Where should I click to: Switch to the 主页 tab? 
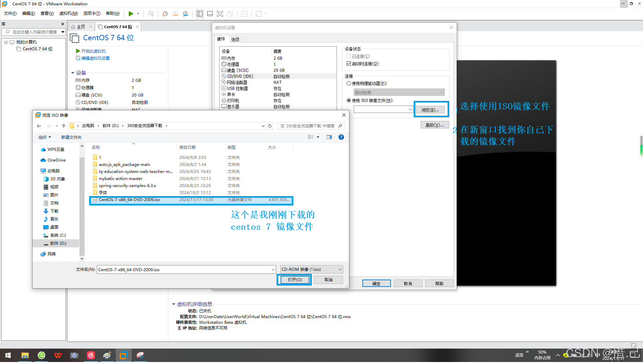click(81, 27)
